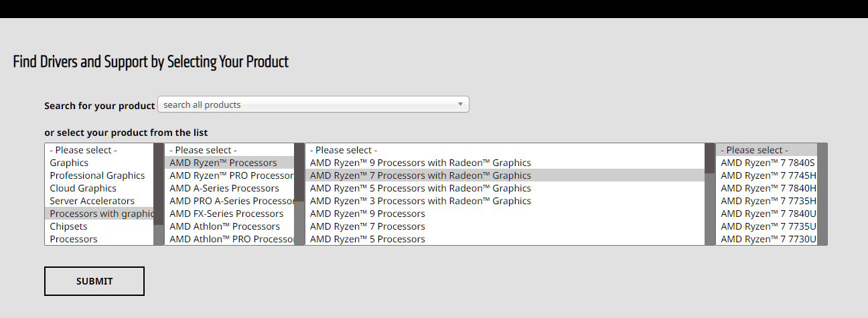The height and width of the screenshot is (318, 868).
Task: Click the third list's vertical scrollbar
Action: coord(710,194)
